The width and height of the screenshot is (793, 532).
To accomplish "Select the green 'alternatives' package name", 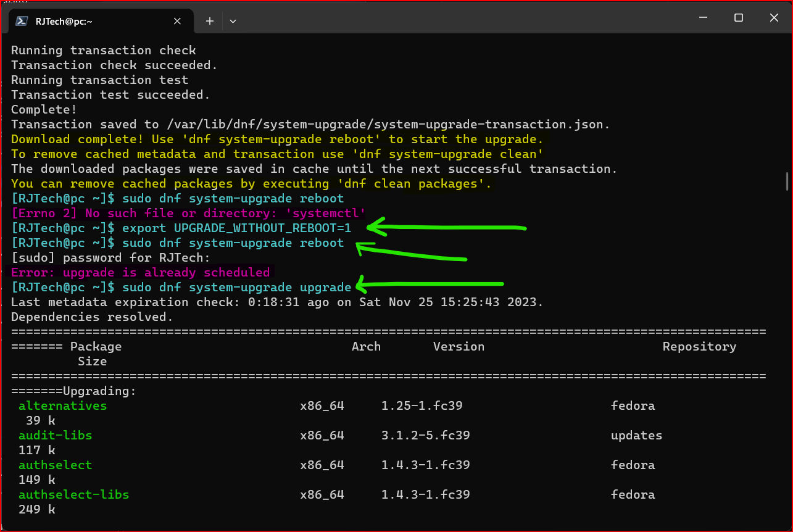I will point(62,405).
